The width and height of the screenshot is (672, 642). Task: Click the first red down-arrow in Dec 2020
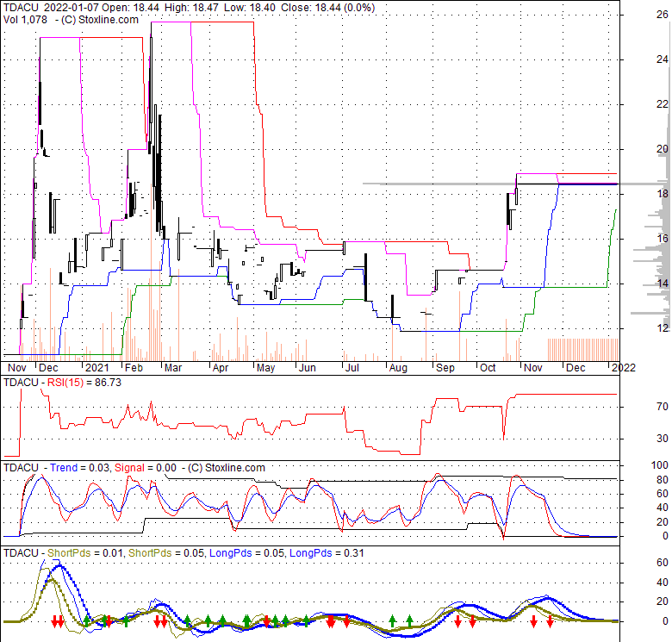pos(54,621)
